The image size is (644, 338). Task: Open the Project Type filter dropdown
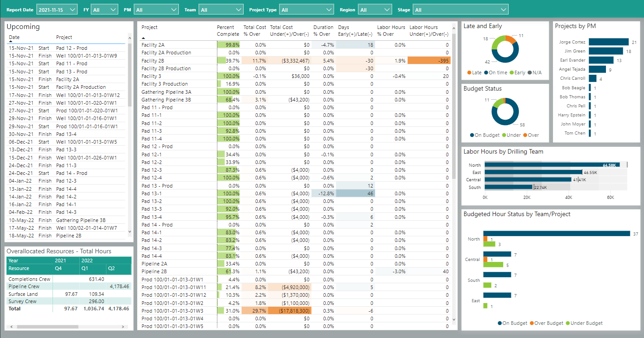tap(306, 10)
